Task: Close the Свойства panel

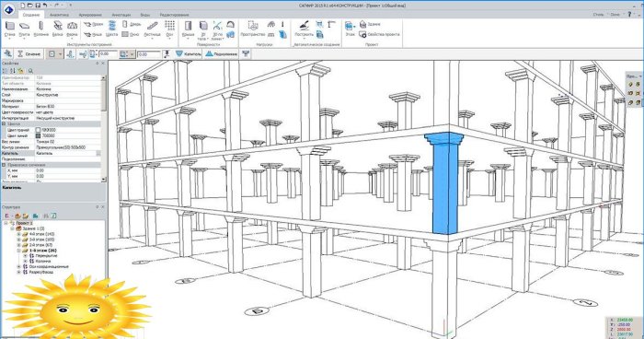Action: [103, 64]
